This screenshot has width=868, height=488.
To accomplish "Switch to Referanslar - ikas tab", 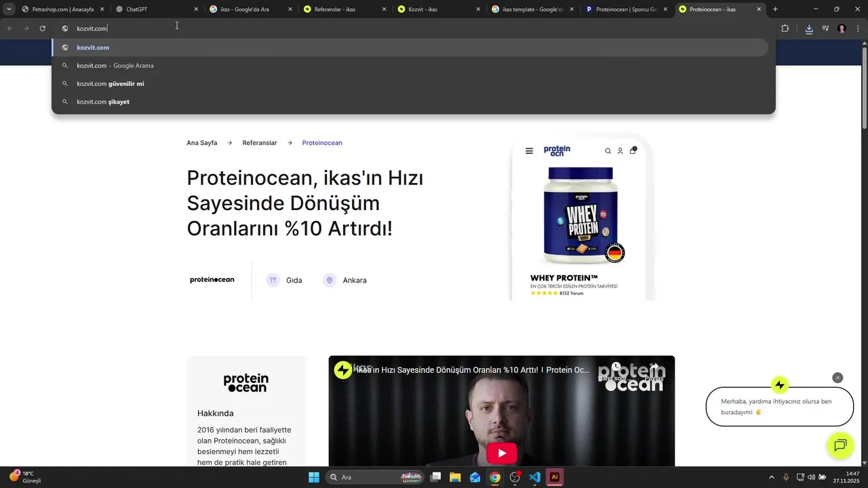I will (x=344, y=9).
